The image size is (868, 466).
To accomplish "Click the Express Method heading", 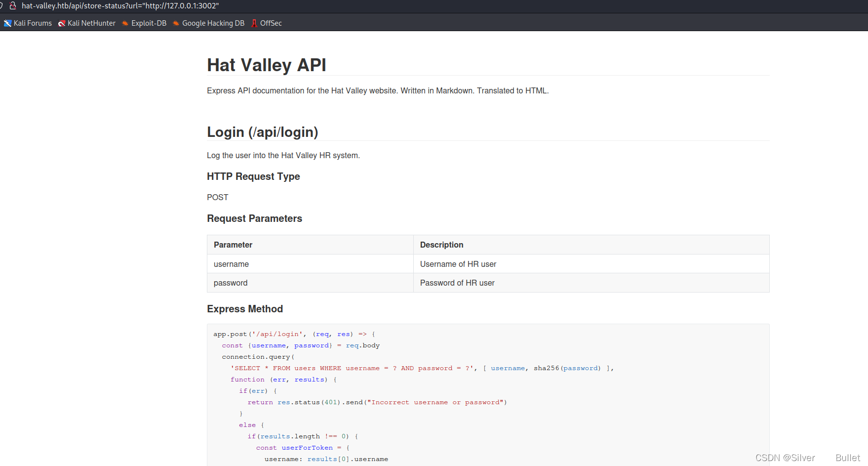I will (x=245, y=309).
